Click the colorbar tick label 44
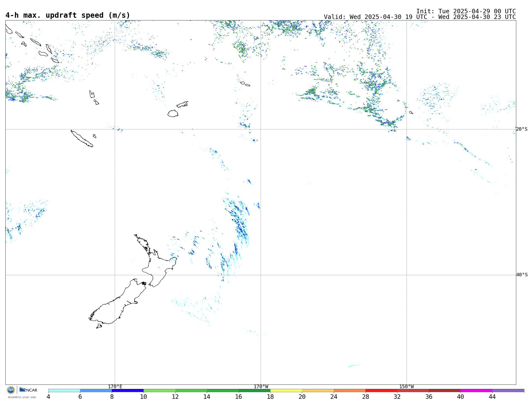Screen dimensions: 532x400 (492, 397)
